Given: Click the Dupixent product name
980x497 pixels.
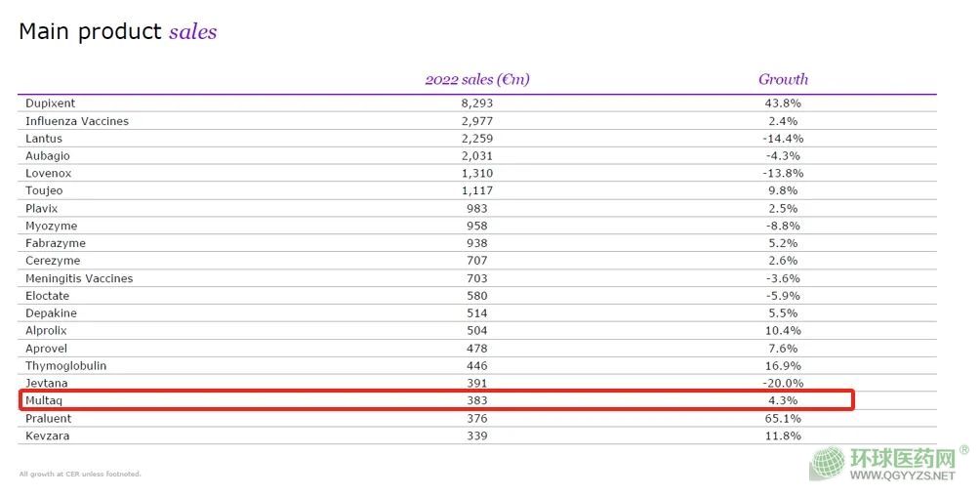Looking at the screenshot, I should 50,104.
